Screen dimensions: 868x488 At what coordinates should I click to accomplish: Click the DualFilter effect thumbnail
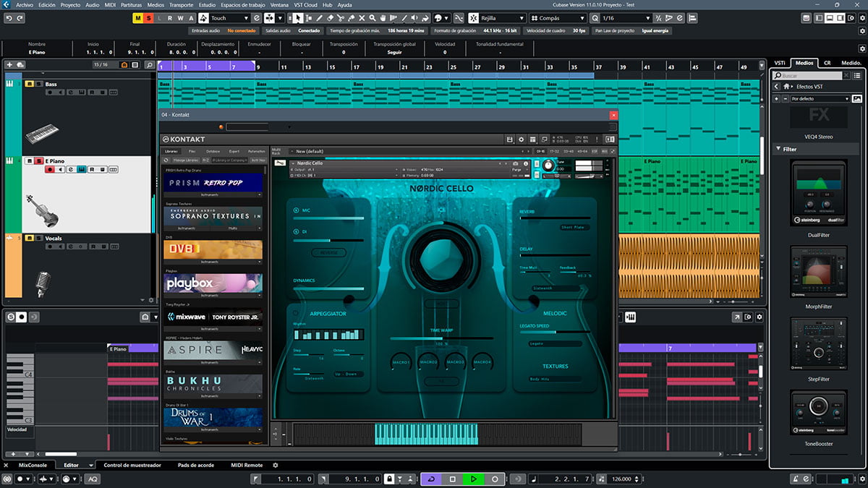[819, 192]
